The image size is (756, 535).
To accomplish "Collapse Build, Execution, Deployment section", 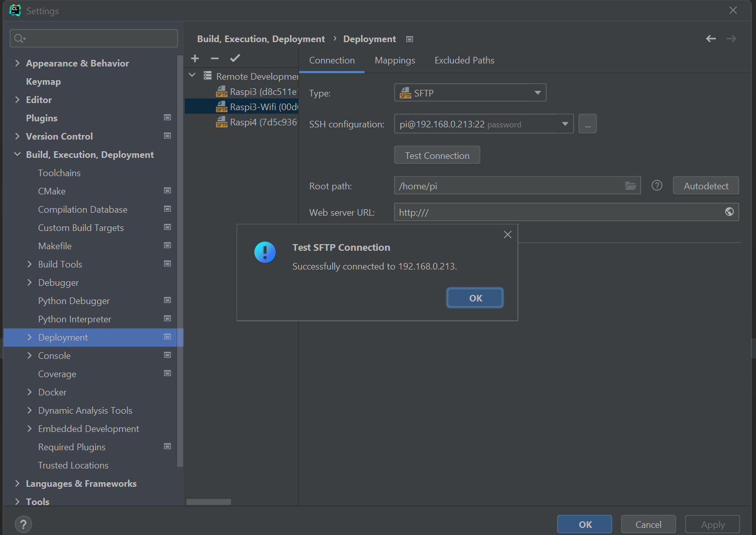I will tap(17, 154).
